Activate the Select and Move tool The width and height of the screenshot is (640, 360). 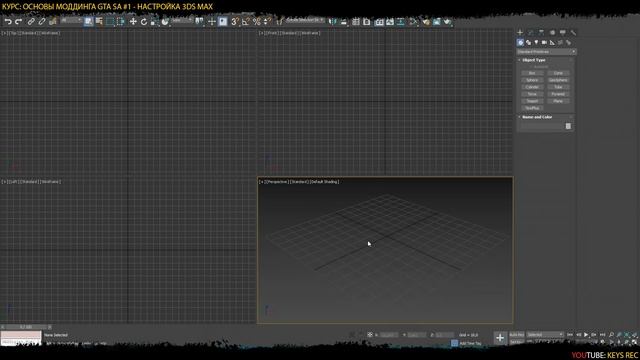[133, 21]
